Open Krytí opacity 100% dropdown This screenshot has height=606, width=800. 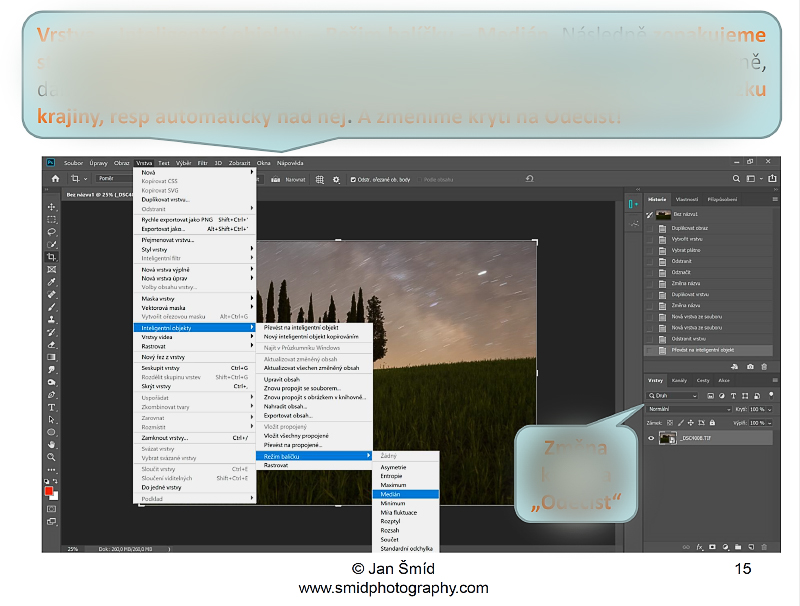click(769, 409)
